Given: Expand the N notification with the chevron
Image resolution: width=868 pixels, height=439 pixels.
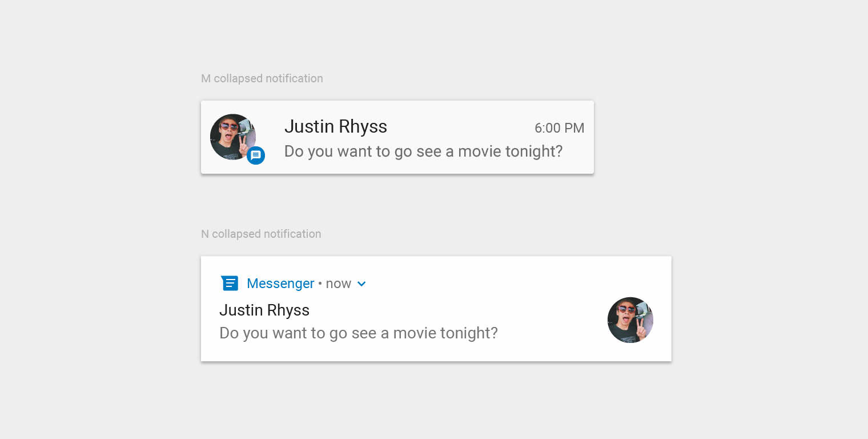Looking at the screenshot, I should click(361, 284).
